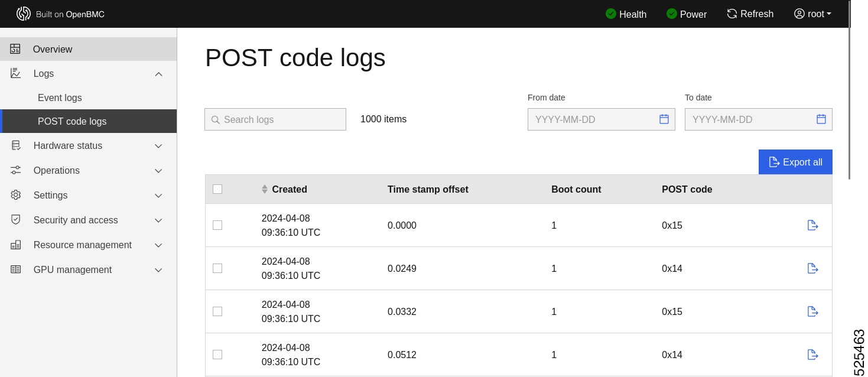The image size is (868, 377).
Task: Click the page vertical scrollbar
Action: 849,89
